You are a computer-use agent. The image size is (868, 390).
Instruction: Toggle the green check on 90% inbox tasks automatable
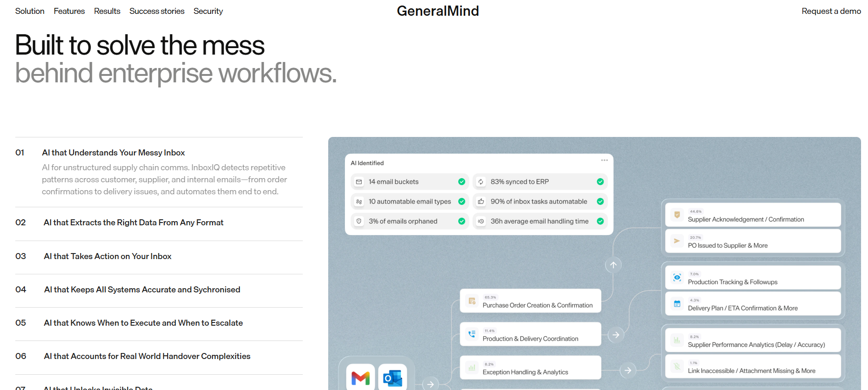point(600,202)
